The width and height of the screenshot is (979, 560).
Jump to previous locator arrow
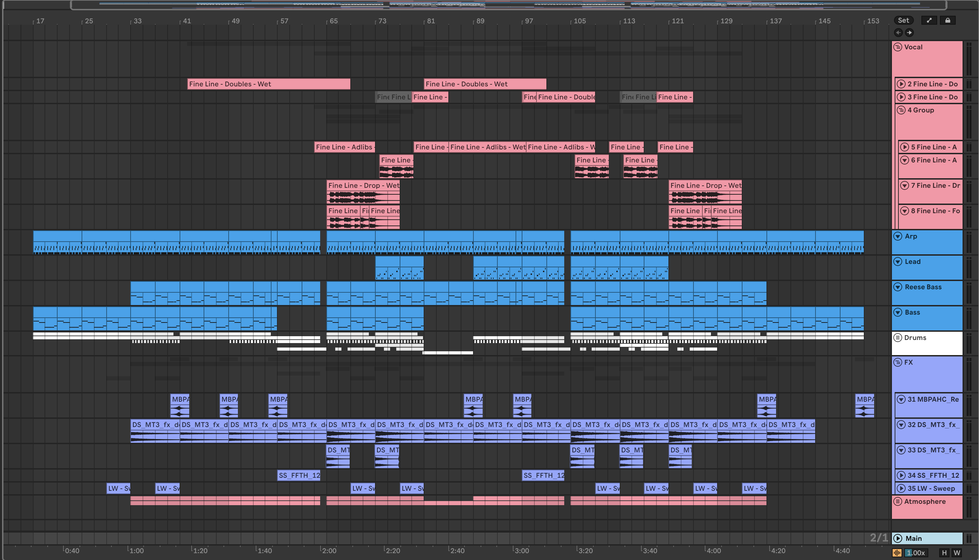tap(898, 33)
